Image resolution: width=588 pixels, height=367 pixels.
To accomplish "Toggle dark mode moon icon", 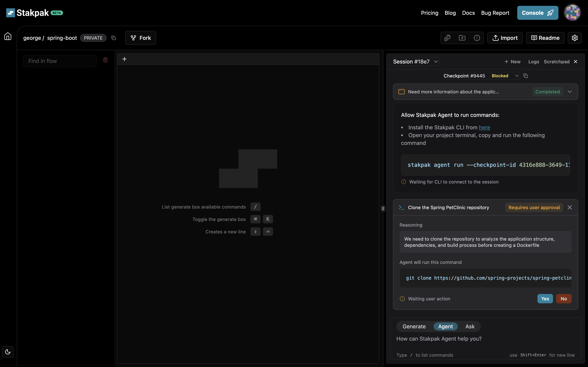I will coord(8,352).
